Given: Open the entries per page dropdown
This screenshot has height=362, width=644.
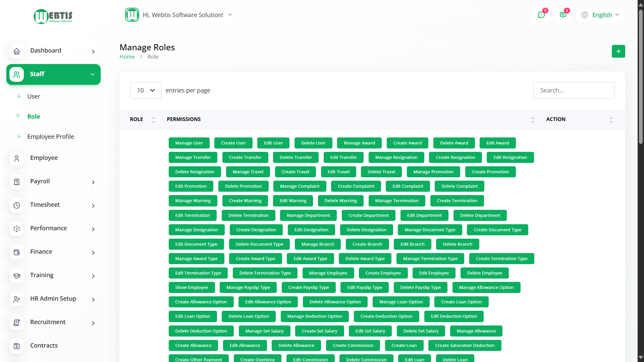Looking at the screenshot, I should 146,90.
